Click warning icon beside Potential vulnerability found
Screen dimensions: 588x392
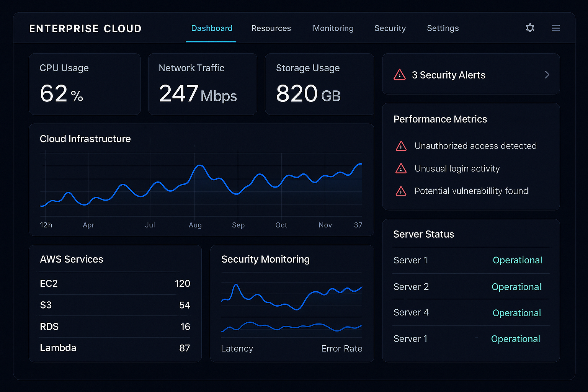coord(401,191)
